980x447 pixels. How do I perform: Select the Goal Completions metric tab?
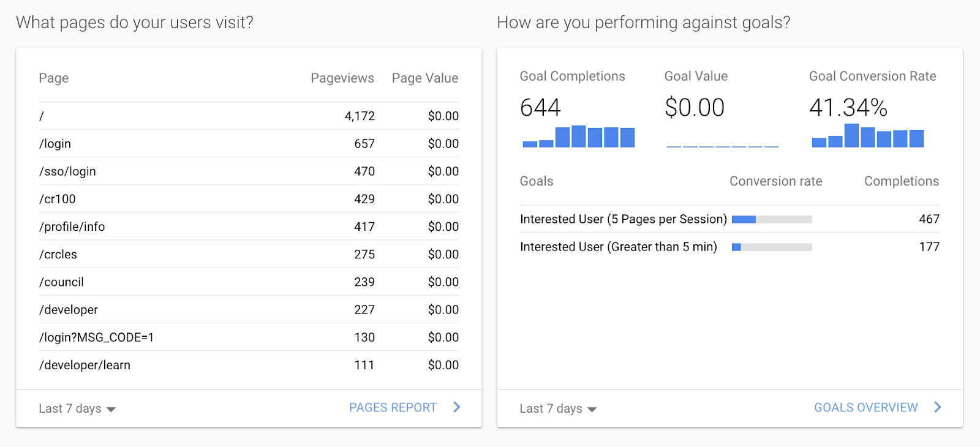point(572,77)
